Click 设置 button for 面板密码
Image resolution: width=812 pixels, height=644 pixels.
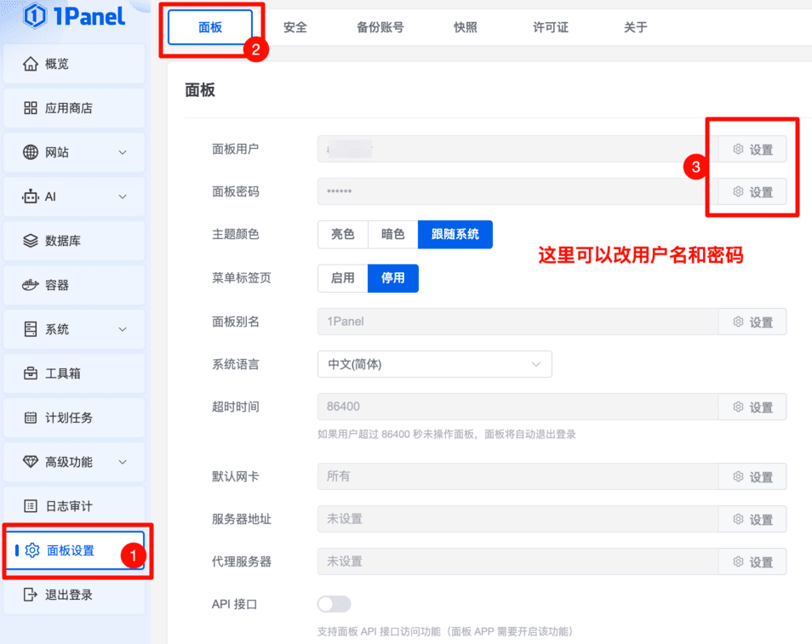coord(752,192)
